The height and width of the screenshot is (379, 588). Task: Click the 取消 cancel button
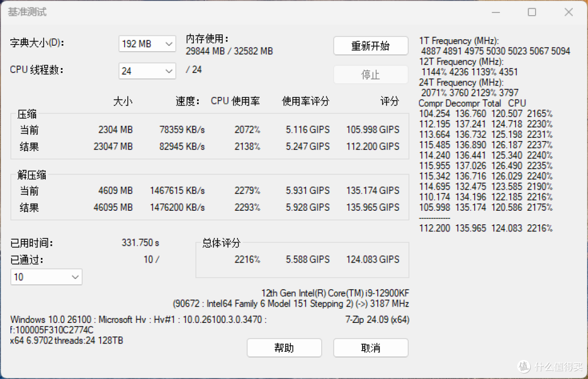[x=371, y=347]
